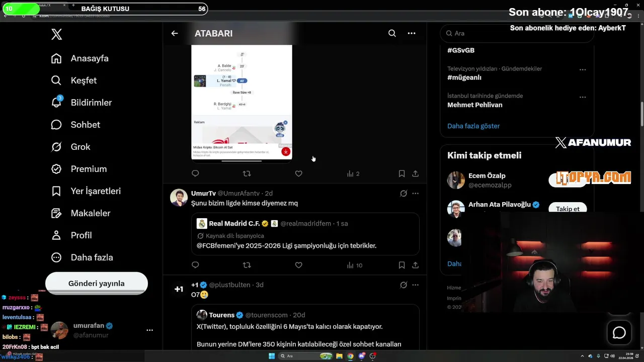Open +1 plus1bulten profile avatar

tap(179, 289)
